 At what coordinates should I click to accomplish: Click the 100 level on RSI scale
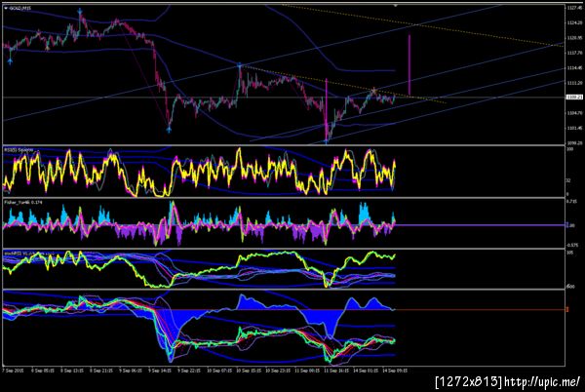[x=569, y=149]
